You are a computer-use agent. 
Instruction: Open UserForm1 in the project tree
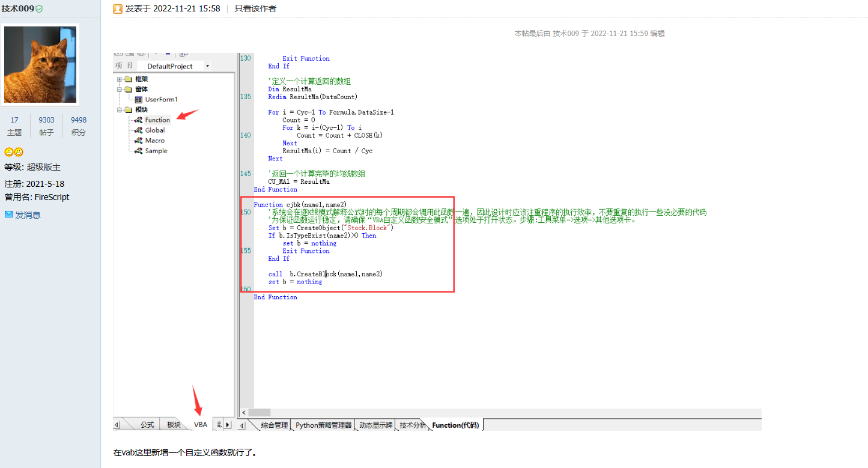(162, 100)
